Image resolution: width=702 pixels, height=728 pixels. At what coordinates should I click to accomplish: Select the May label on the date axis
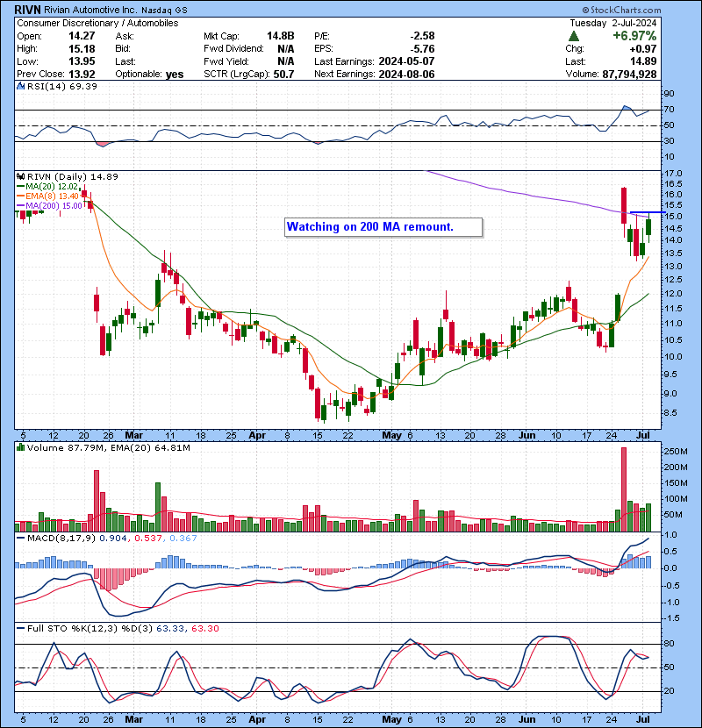point(391,435)
